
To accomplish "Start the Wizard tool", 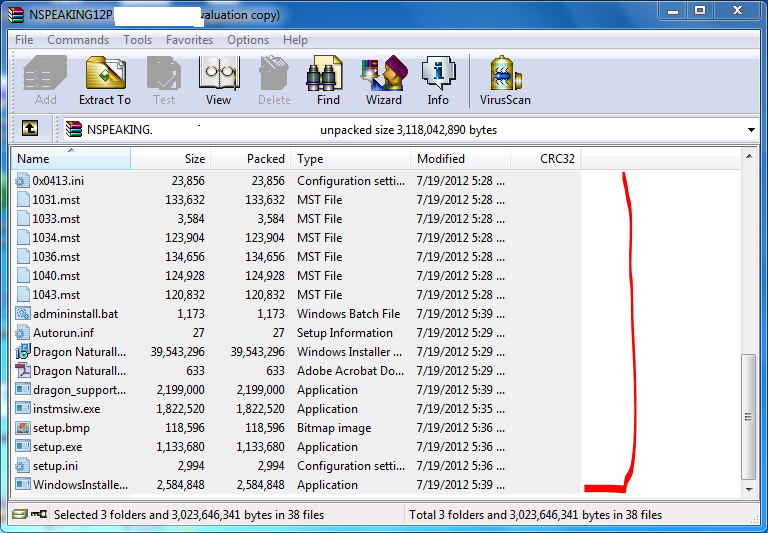I will (384, 81).
